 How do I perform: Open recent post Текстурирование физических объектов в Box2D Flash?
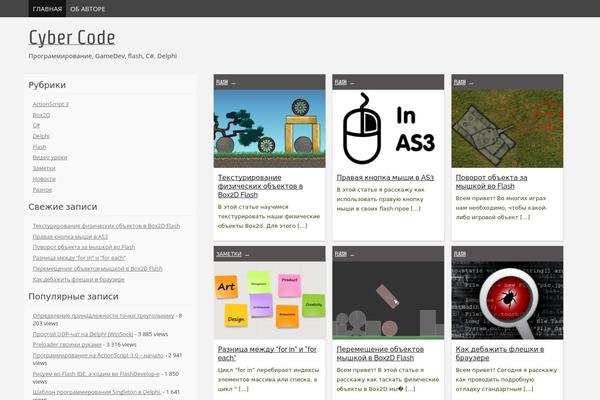tap(106, 226)
